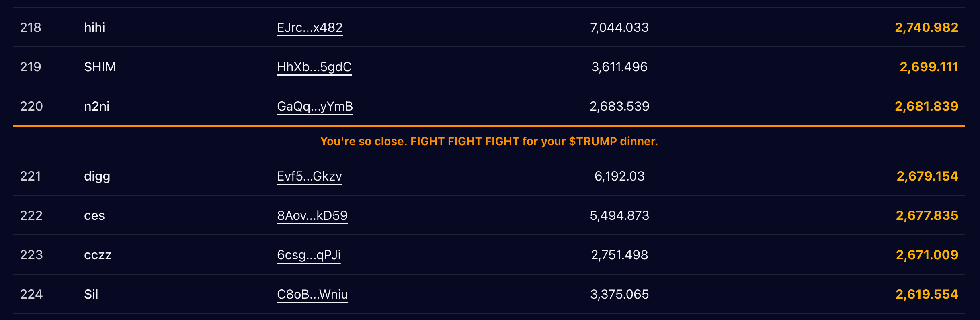Click orange score 2,740.982
Image resolution: width=980 pixels, height=320 pixels.
click(927, 27)
